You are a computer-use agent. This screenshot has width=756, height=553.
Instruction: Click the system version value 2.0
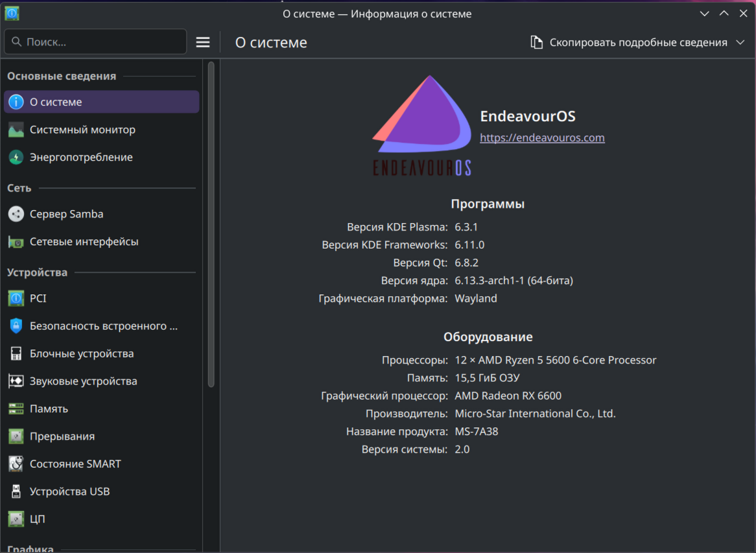pyautogui.click(x=462, y=449)
